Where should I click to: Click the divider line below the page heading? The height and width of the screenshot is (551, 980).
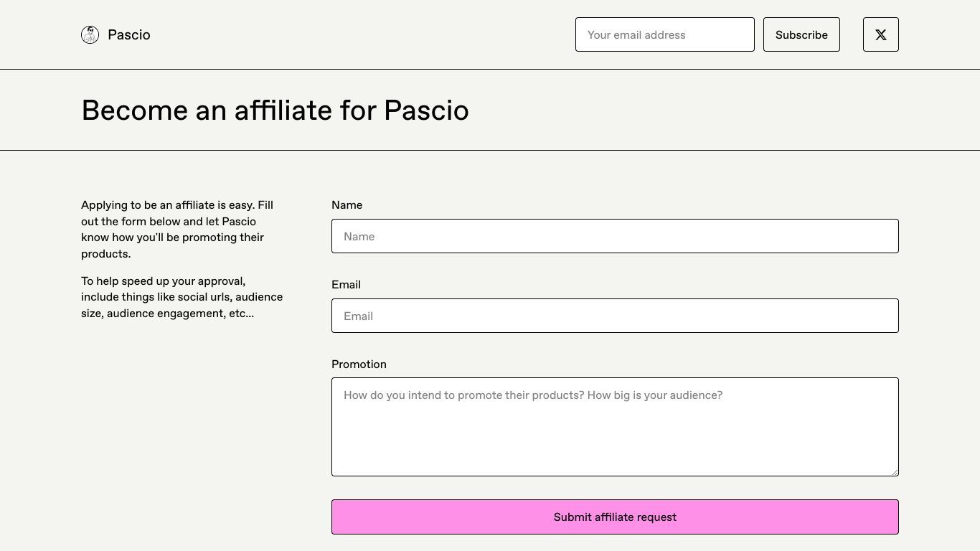coord(490,150)
